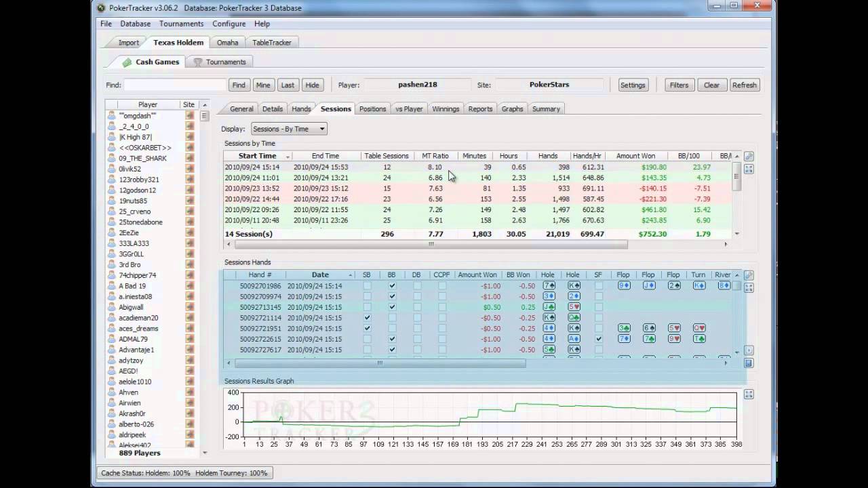Click the Sessions by Time horizontal scrollbar thumb
868x488 pixels.
pyautogui.click(x=431, y=244)
